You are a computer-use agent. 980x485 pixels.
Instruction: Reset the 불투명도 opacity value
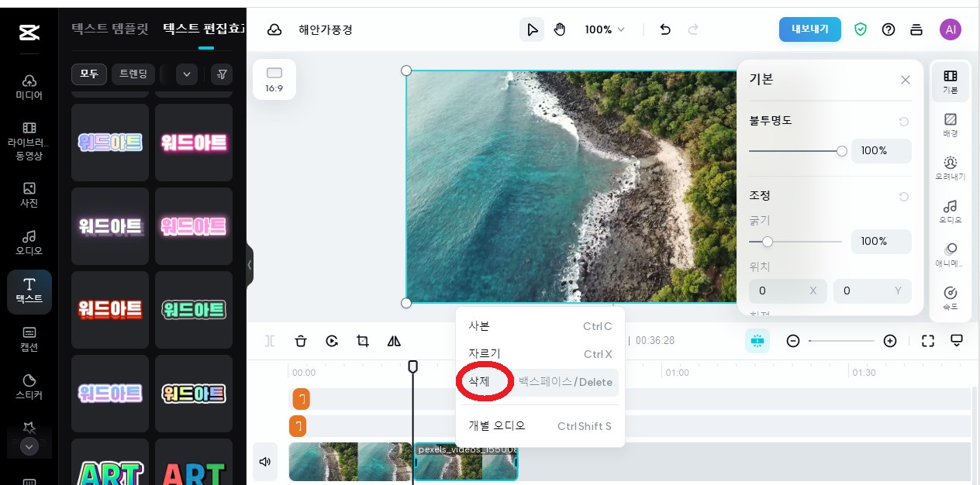pos(904,122)
